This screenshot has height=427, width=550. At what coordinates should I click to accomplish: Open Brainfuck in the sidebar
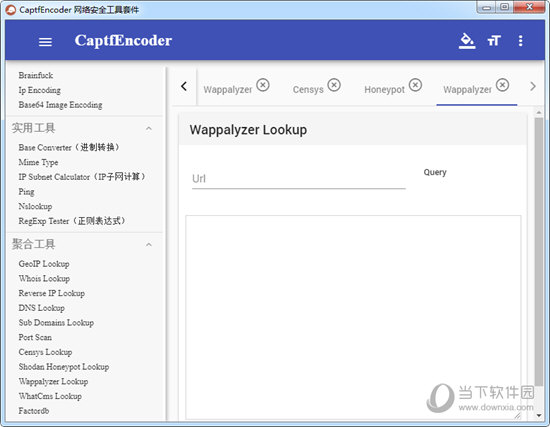[x=36, y=75]
